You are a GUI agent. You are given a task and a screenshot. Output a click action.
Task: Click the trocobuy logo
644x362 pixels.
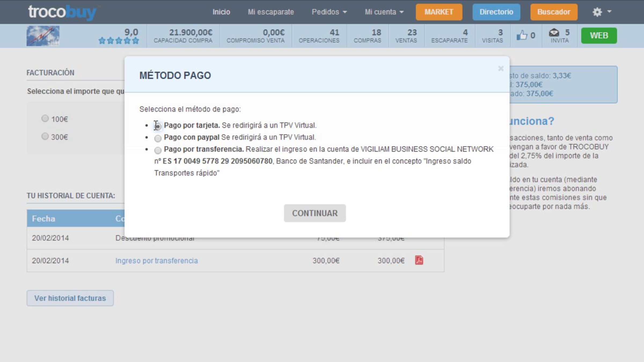[x=62, y=12]
